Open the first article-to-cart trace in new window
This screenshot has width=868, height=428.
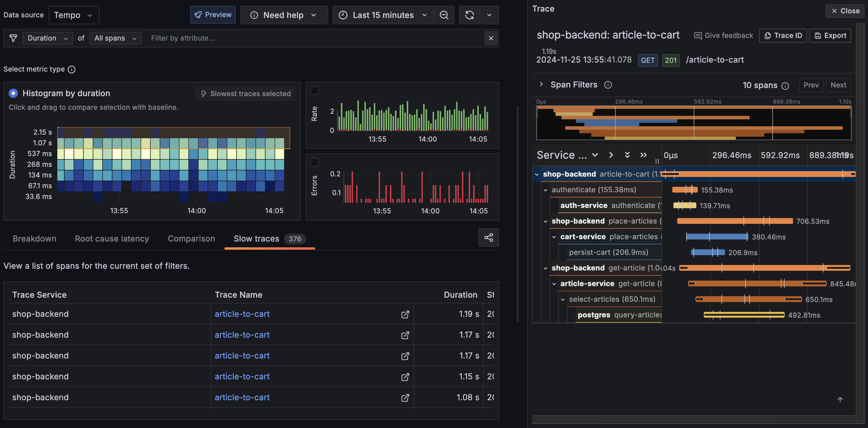[x=405, y=314]
